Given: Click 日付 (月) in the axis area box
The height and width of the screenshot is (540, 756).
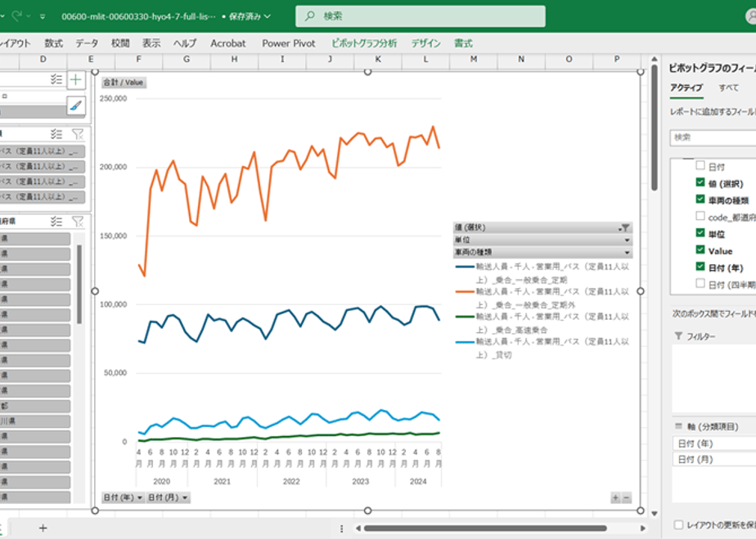Looking at the screenshot, I should [x=714, y=460].
